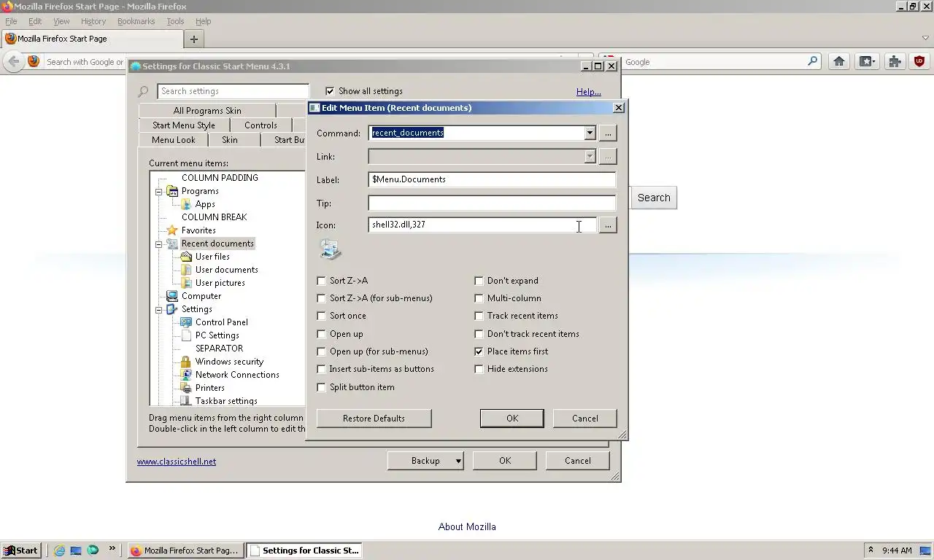The image size is (934, 560).
Task: Enable Insert sub-items as buttons
Action: tap(321, 369)
